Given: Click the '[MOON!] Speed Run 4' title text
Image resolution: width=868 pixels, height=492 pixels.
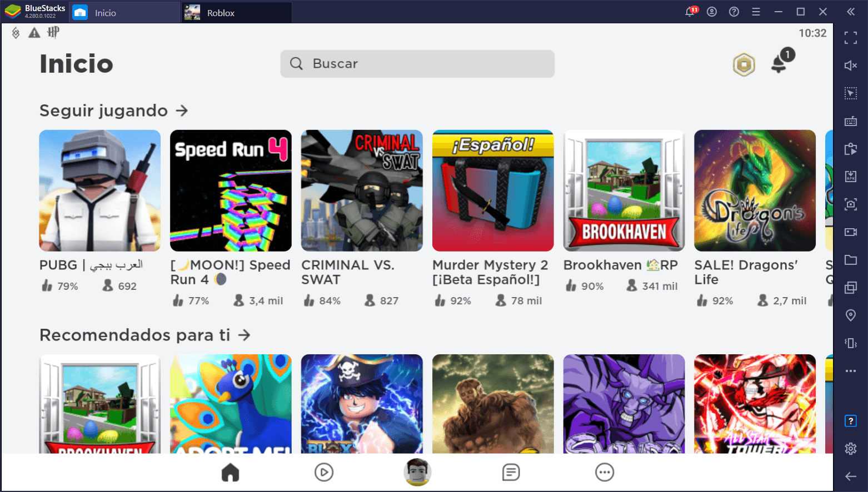Looking at the screenshot, I should point(230,272).
